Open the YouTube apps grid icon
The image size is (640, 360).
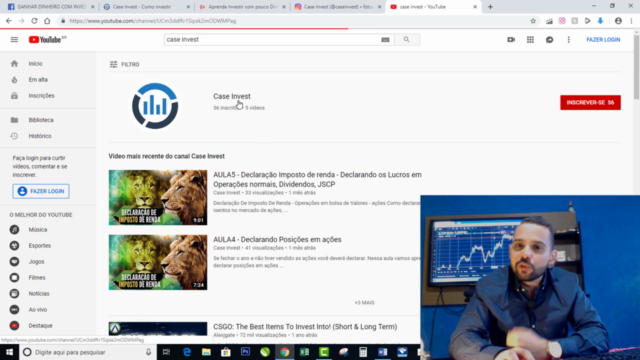(x=530, y=40)
